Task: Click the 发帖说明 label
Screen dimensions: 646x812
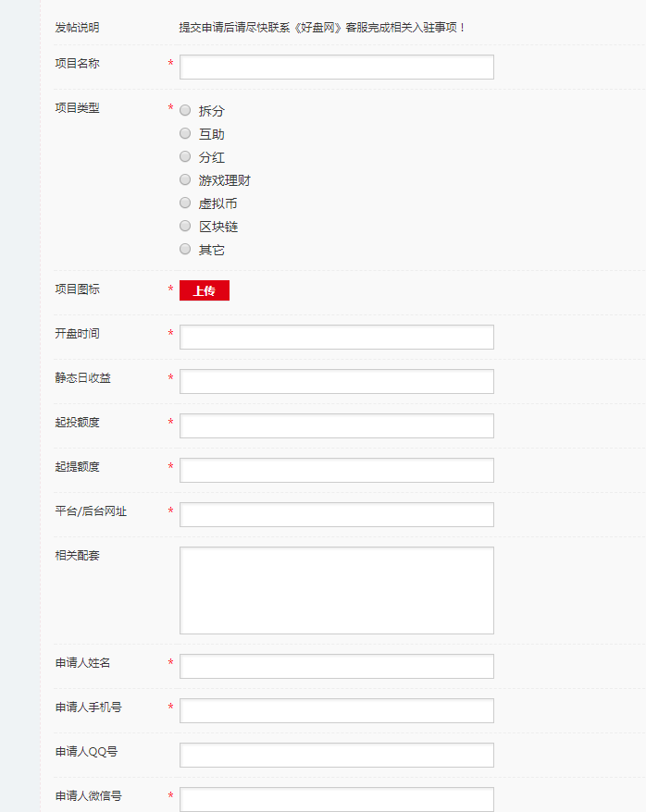Action: (x=77, y=28)
